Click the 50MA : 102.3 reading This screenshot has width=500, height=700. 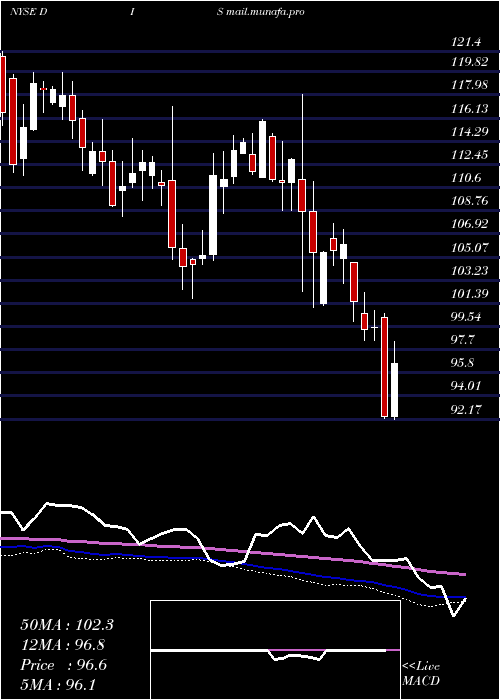point(67,625)
